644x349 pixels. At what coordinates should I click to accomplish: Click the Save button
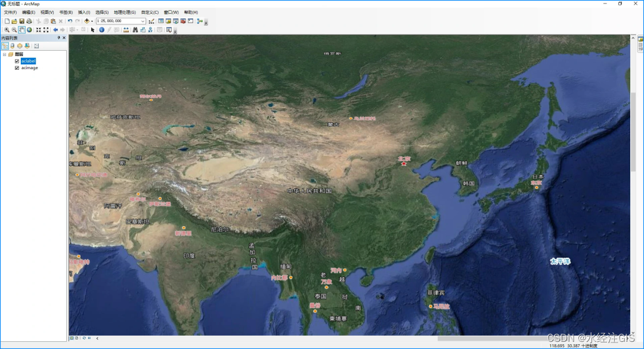(21, 21)
